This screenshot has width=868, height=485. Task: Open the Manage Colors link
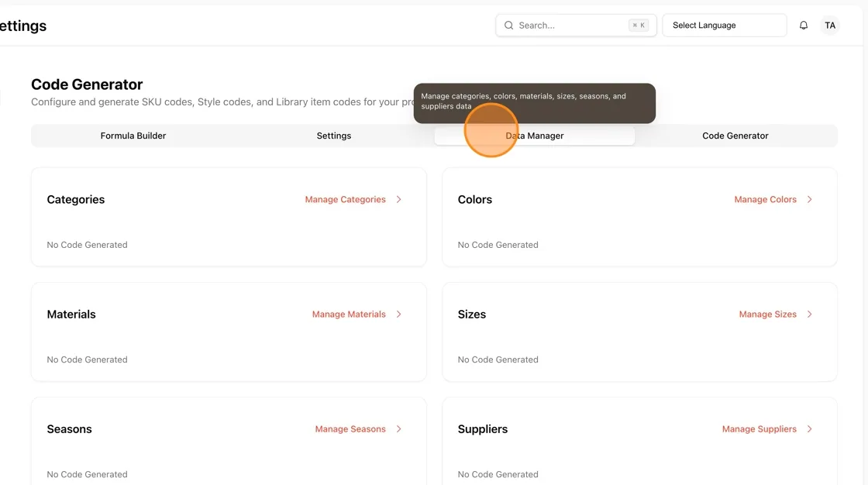click(x=766, y=199)
